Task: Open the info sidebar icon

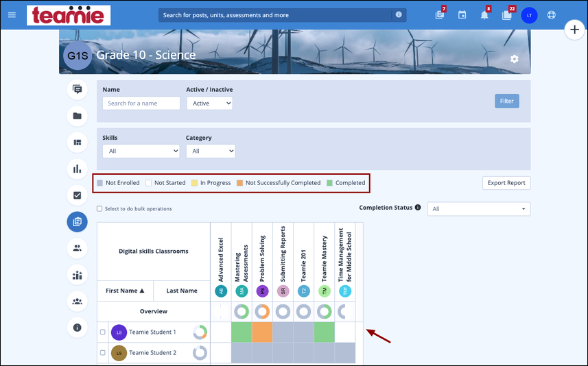Action: point(78,328)
